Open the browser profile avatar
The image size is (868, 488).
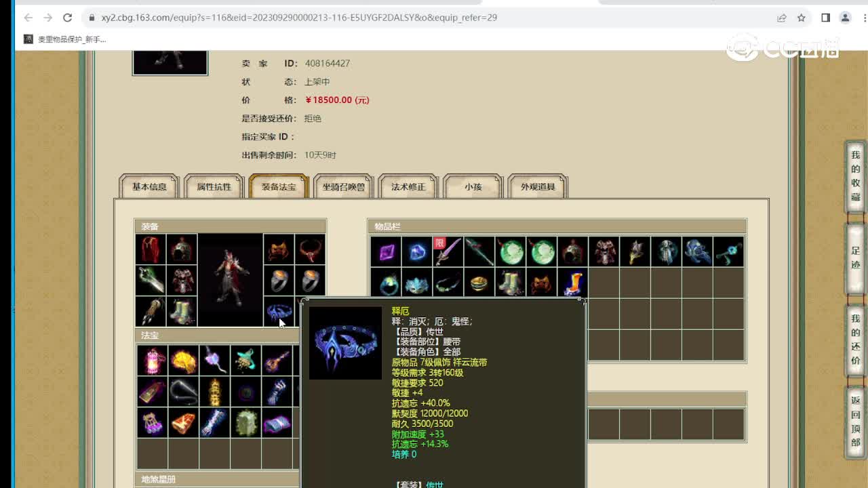[x=845, y=18]
